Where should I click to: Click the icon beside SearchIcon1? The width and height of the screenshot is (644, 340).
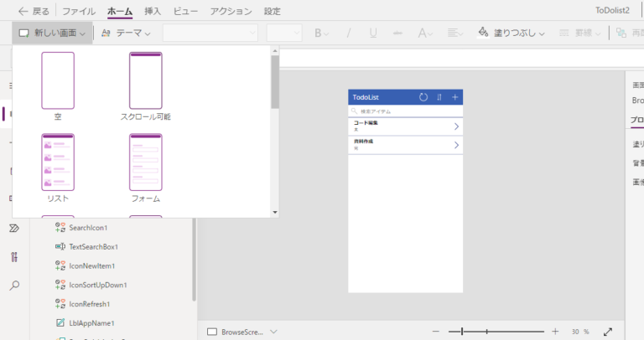60,228
